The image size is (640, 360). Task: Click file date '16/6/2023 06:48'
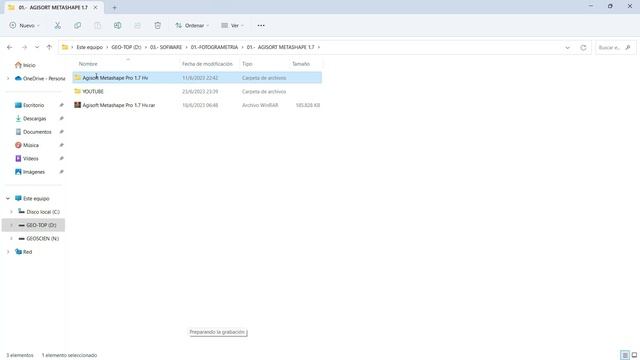(x=200, y=105)
